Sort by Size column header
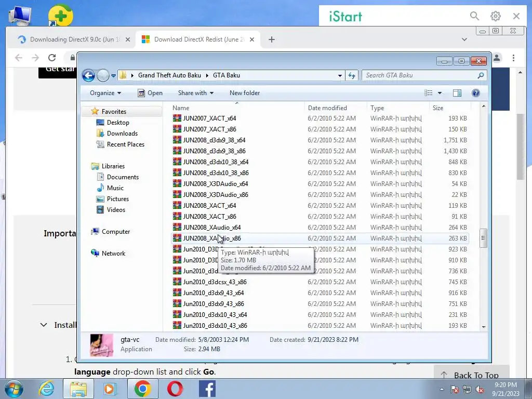This screenshot has height=399, width=532. (x=437, y=108)
